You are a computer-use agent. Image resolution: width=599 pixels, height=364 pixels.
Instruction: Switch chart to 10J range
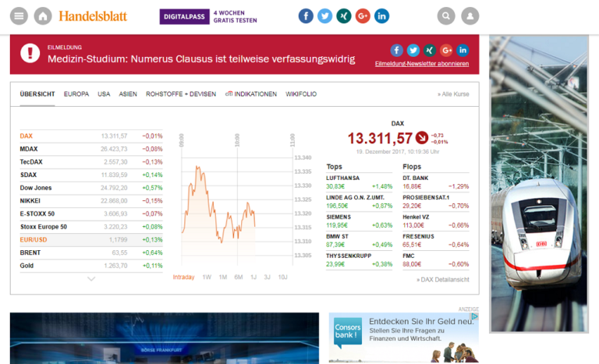click(282, 277)
